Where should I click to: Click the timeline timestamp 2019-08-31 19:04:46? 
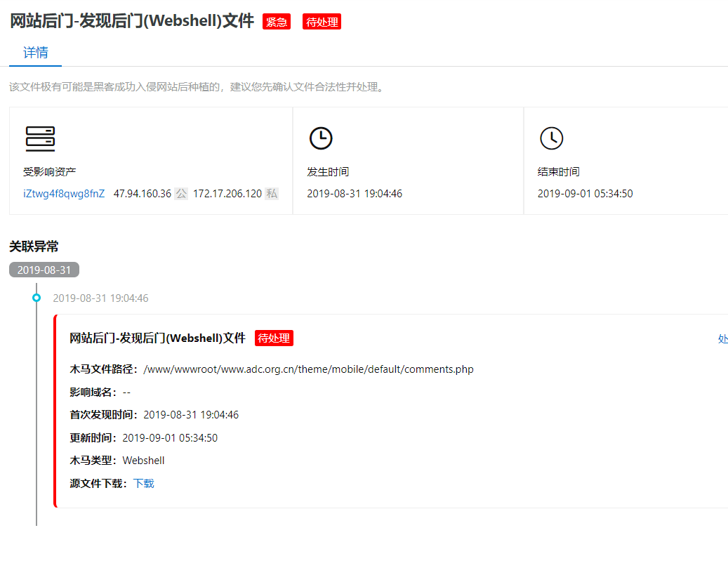point(101,298)
